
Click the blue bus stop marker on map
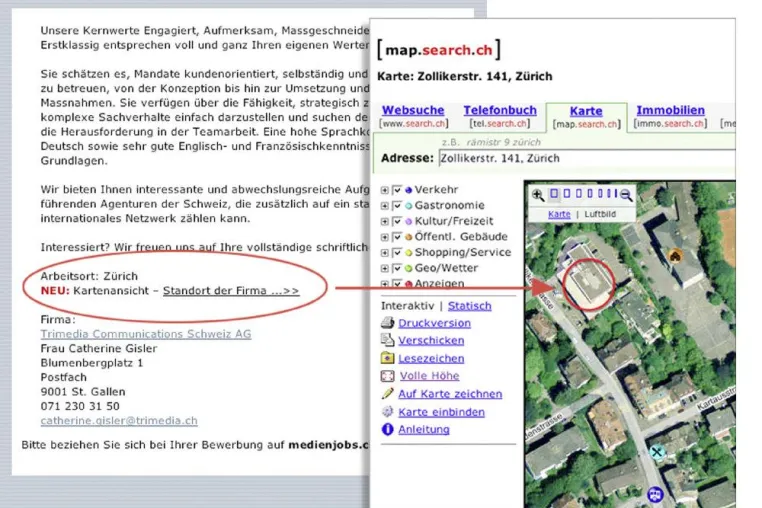pos(655,494)
